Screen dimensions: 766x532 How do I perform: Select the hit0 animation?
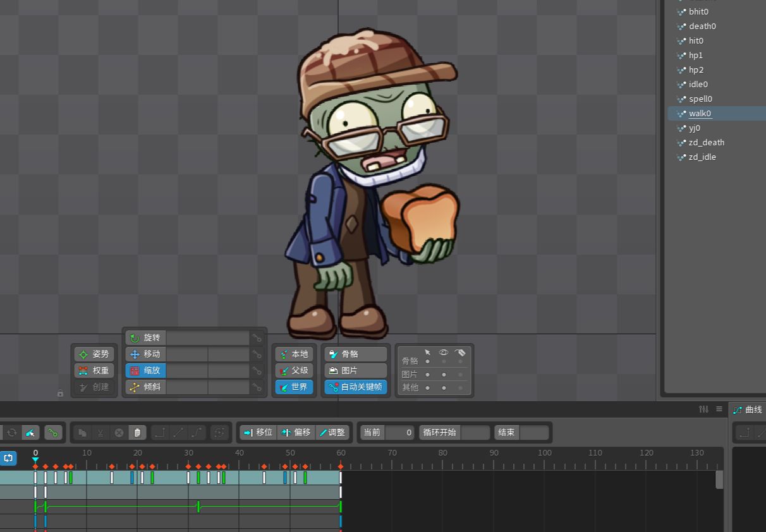pyautogui.click(x=696, y=40)
